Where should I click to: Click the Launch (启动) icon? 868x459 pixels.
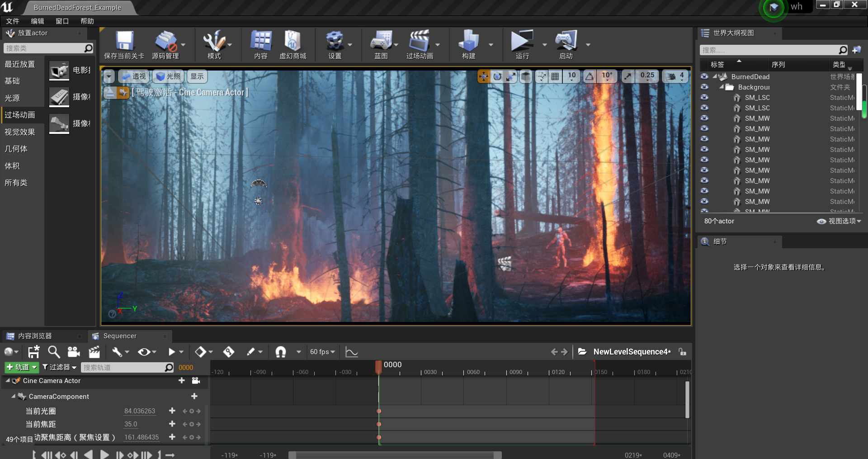tap(566, 41)
